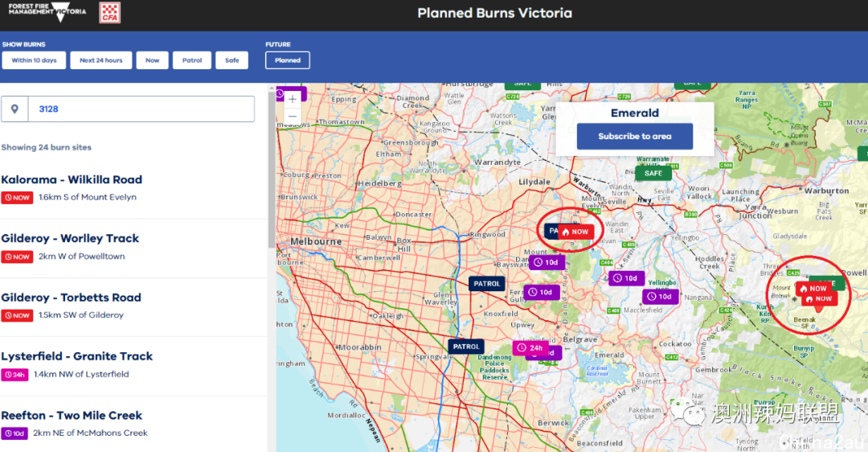Click NOW badge under Kalorama - Wilkilla Road
The height and width of the screenshot is (452, 868).
[x=17, y=198]
